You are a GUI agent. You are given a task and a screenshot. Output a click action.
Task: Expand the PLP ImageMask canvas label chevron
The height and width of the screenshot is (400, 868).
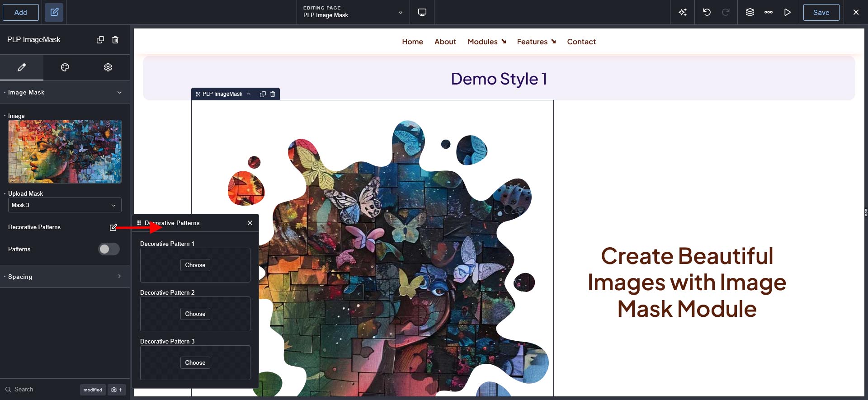coord(249,94)
